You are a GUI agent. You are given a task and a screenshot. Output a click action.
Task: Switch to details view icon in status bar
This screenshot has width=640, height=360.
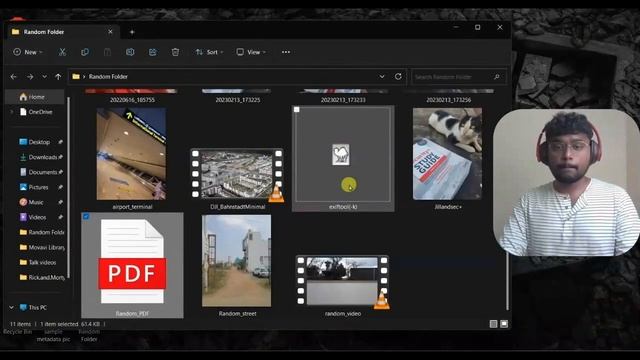coord(493,324)
